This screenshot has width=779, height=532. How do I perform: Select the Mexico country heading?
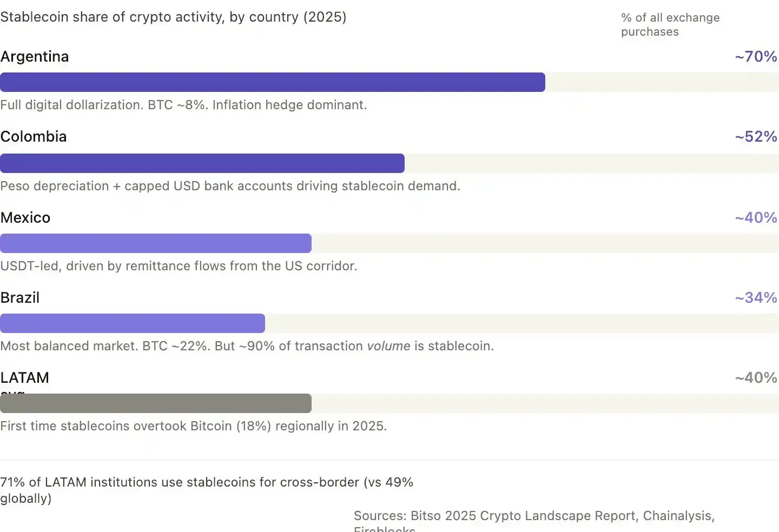(x=25, y=218)
